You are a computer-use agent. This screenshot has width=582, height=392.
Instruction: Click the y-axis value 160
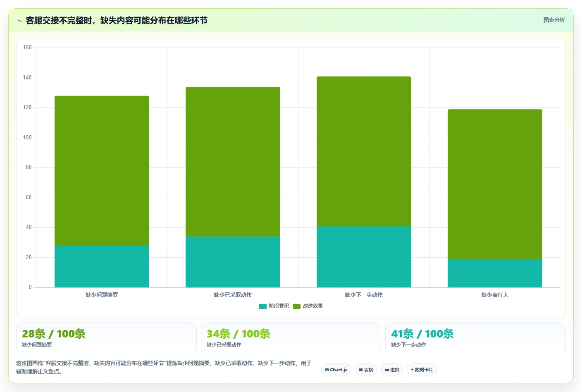(x=27, y=48)
